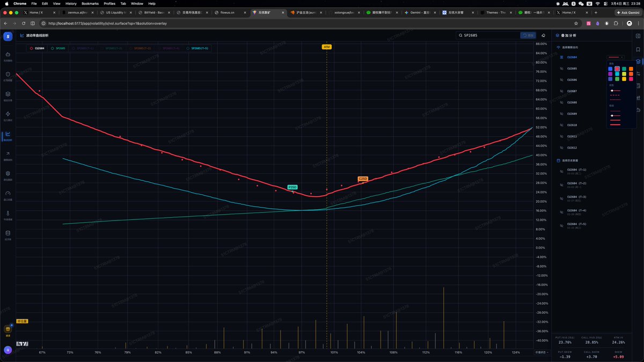Pick the orange swatch in the first row

[x=631, y=69]
